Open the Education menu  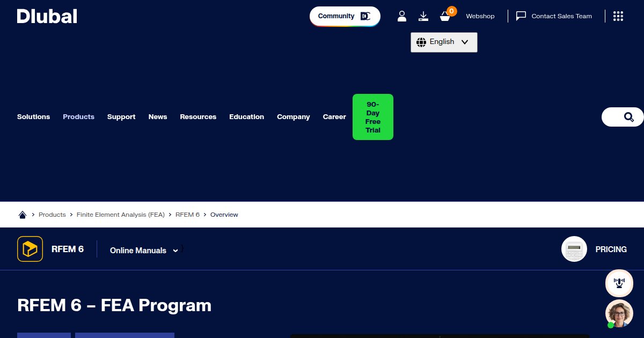[246, 117]
